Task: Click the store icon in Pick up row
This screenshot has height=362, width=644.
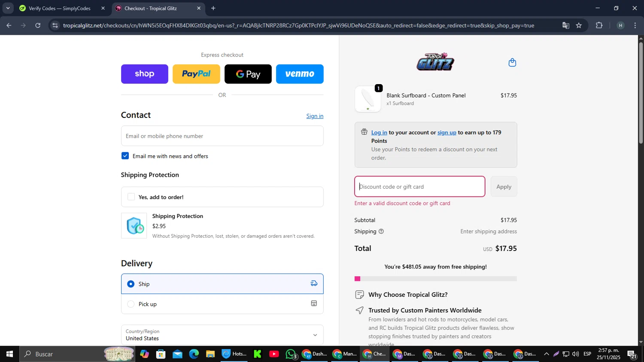Action: (314, 304)
